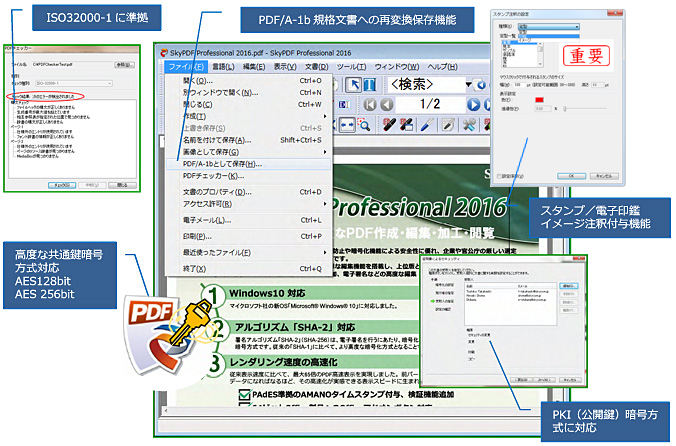Select the marquee zoom magnifier tool
This screenshot has width=676, height=446.
point(364,125)
